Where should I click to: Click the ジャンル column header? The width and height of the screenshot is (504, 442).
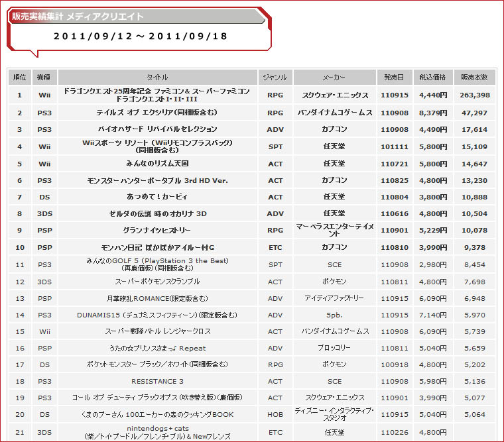275,78
